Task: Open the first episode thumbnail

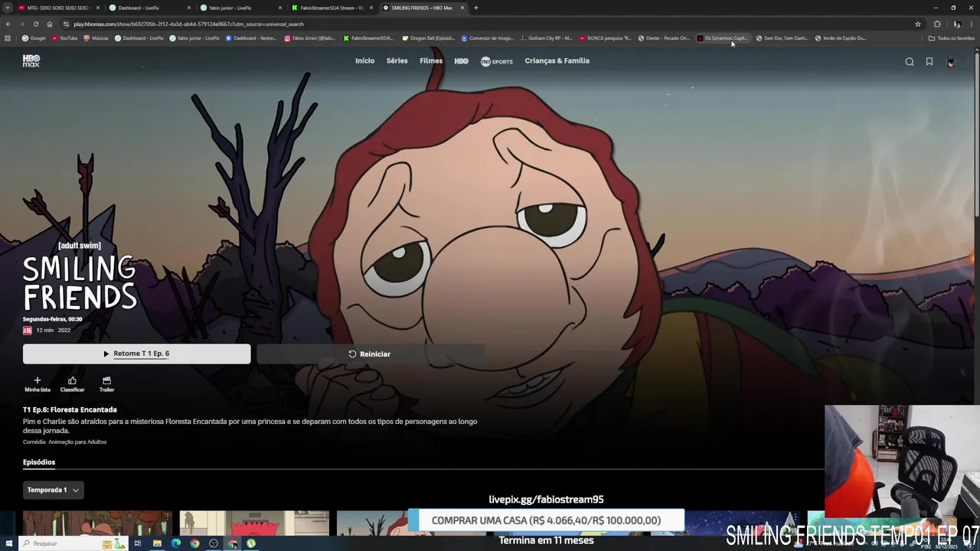Action: pyautogui.click(x=97, y=524)
